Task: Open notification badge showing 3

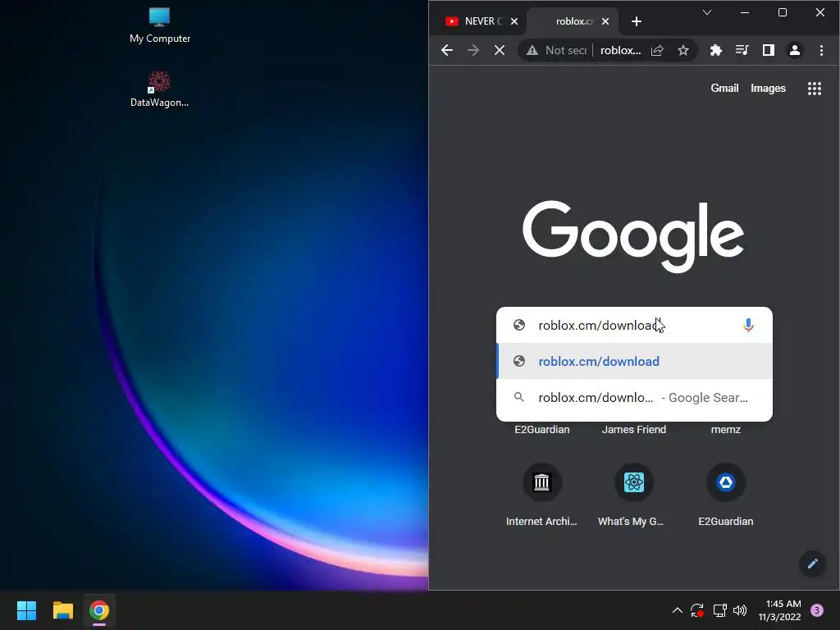Action: [817, 610]
